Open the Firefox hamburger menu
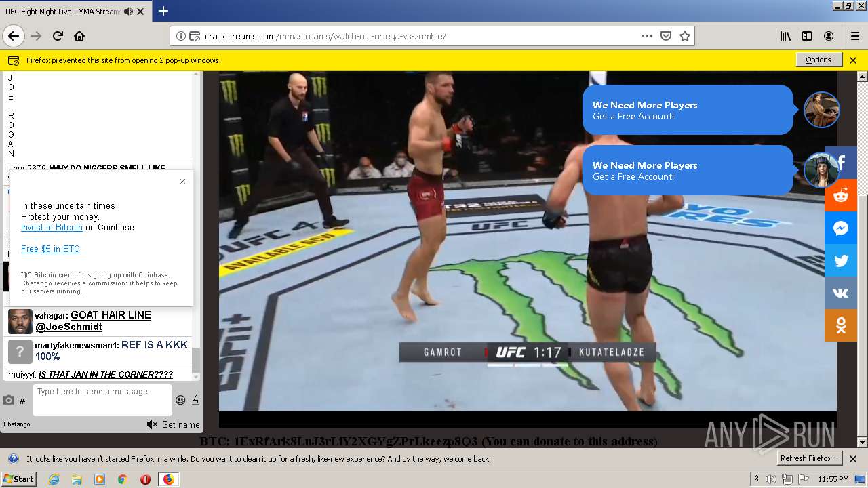The height and width of the screenshot is (488, 868). (x=854, y=36)
